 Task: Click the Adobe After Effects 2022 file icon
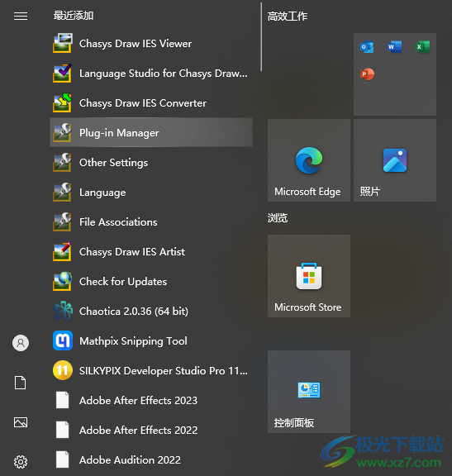[63, 430]
